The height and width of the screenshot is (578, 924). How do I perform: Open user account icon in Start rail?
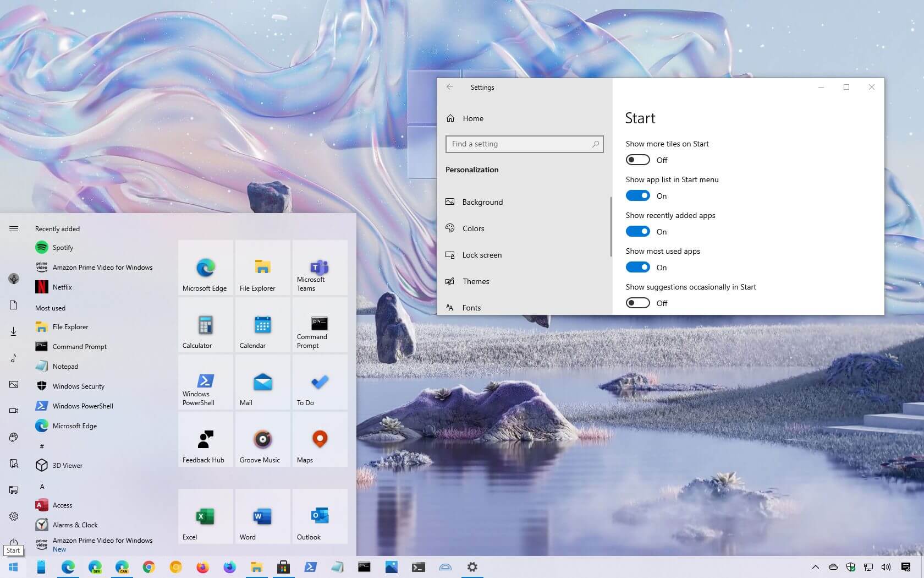pos(14,279)
